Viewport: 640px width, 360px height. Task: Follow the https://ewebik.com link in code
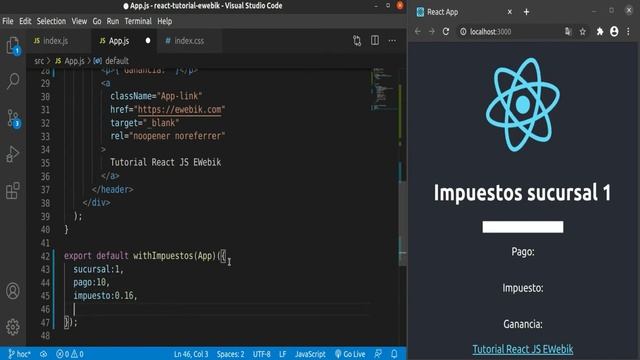click(180, 109)
